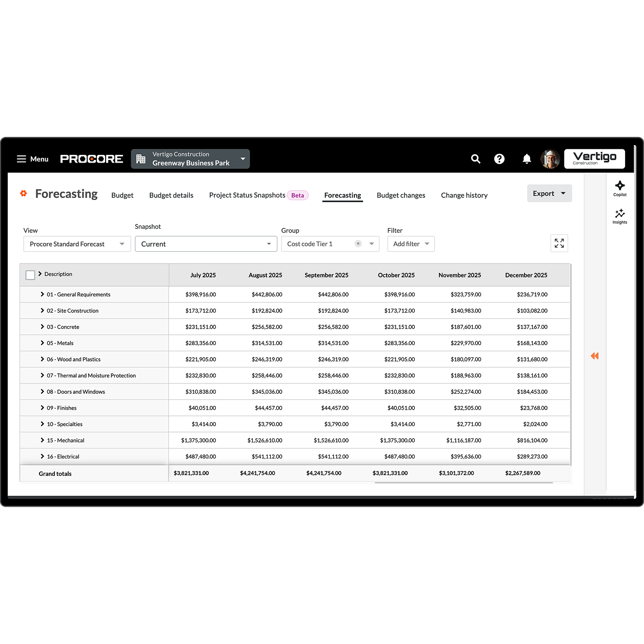Click the search icon in the top bar
This screenshot has height=644, width=644.
point(475,159)
